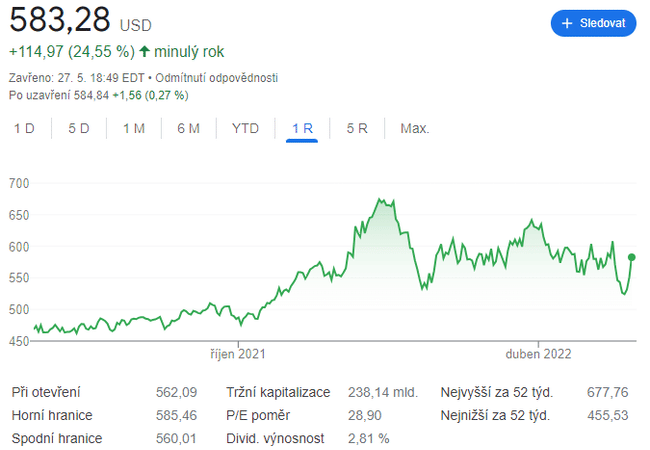This screenshot has height=450, width=650.
Task: Select the 1 M chart range
Action: click(134, 128)
